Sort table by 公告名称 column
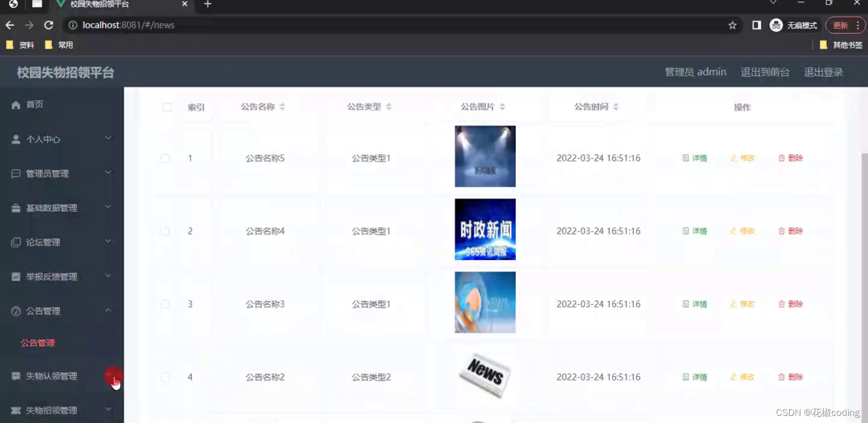 click(282, 107)
